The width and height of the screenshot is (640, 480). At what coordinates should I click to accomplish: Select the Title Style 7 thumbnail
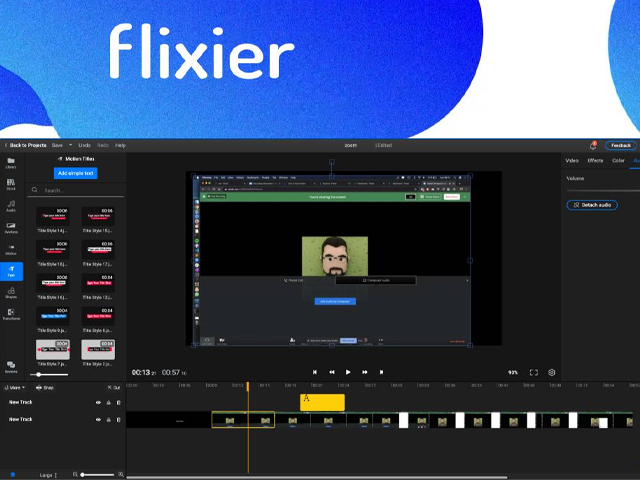point(53,350)
